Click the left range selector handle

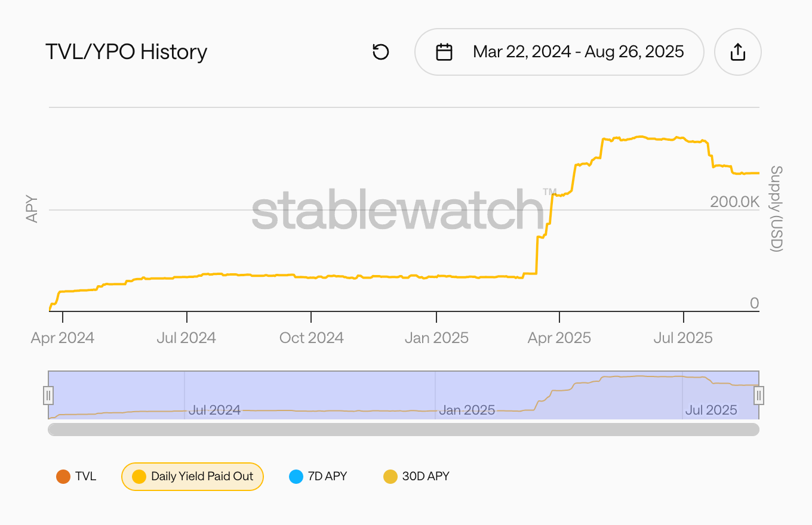(x=48, y=395)
